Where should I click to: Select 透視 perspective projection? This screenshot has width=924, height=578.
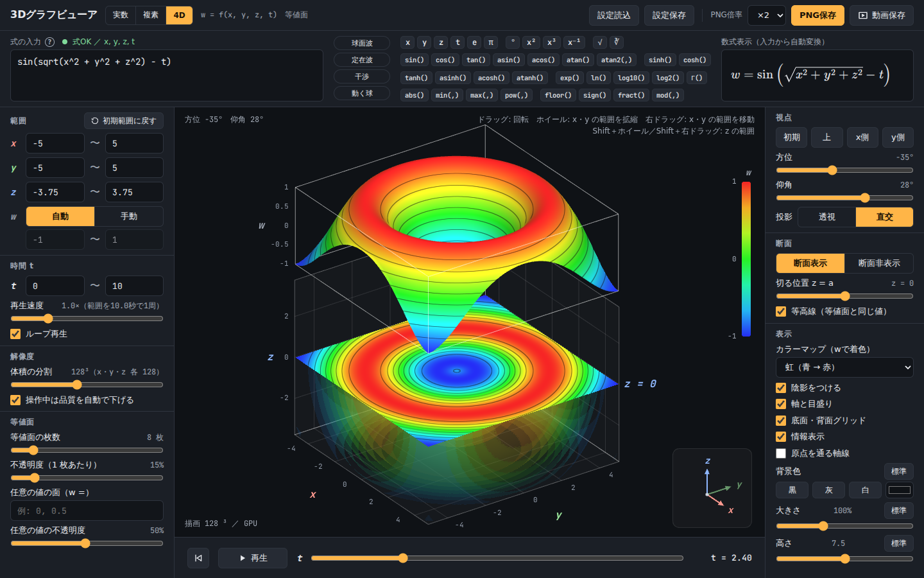coord(827,217)
